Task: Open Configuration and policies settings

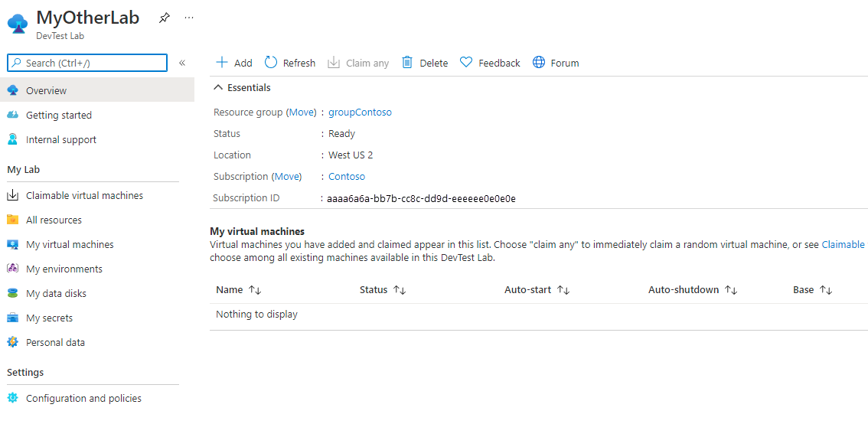Action: 83,398
